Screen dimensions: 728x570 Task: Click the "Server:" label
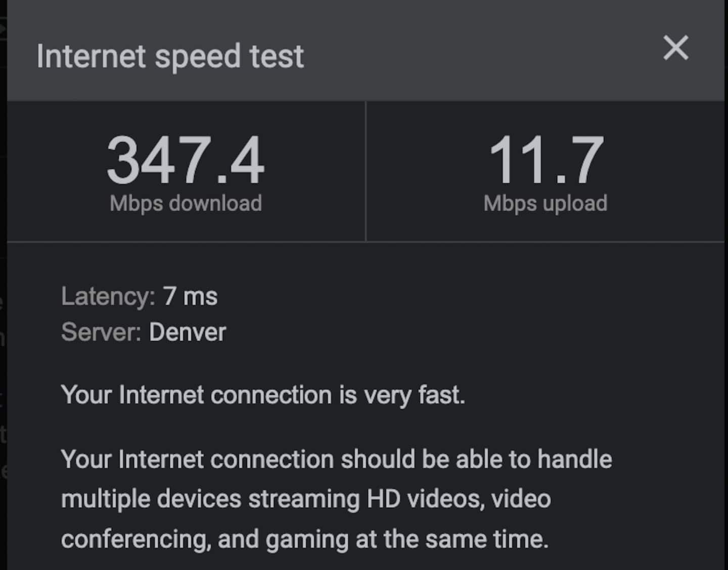[101, 332]
